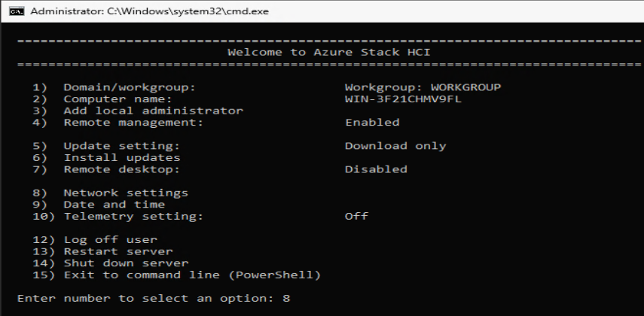Select Add local administrator option
The width and height of the screenshot is (644, 316).
tap(153, 111)
